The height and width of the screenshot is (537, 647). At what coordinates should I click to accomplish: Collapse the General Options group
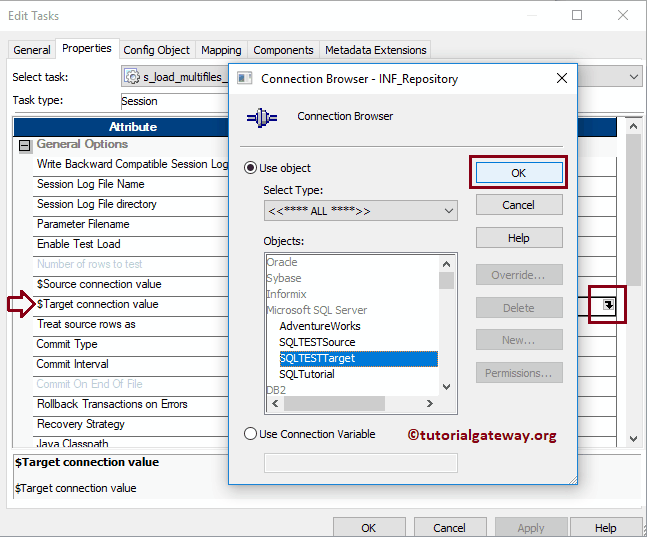[25, 145]
